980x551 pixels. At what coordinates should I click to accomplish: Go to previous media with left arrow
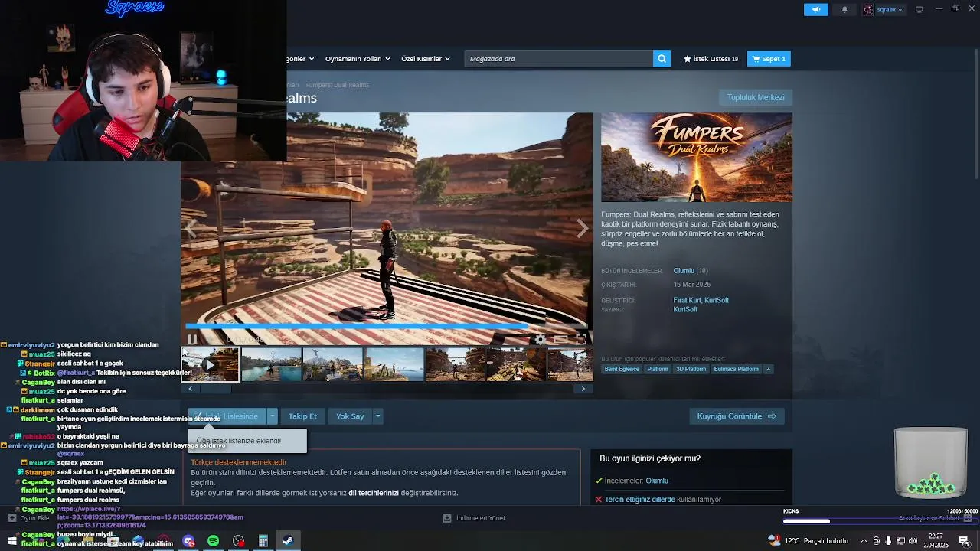tap(191, 228)
